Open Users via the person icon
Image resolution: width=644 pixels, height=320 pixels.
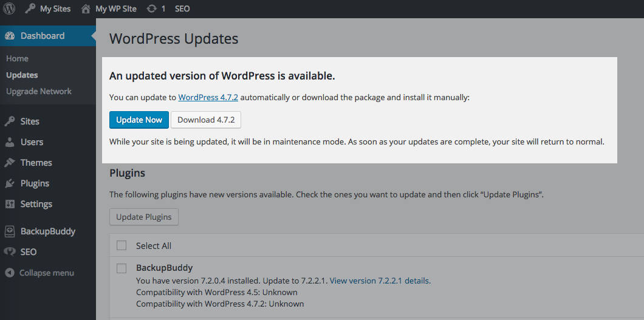[10, 142]
